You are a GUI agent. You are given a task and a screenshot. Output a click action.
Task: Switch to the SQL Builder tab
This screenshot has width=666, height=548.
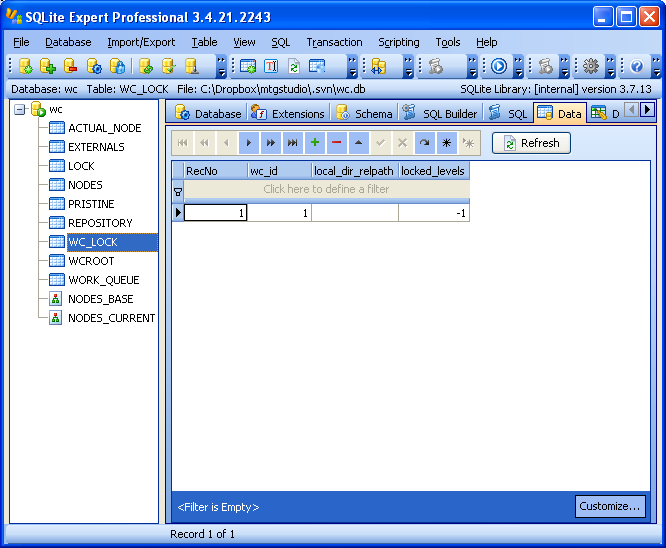(440, 113)
